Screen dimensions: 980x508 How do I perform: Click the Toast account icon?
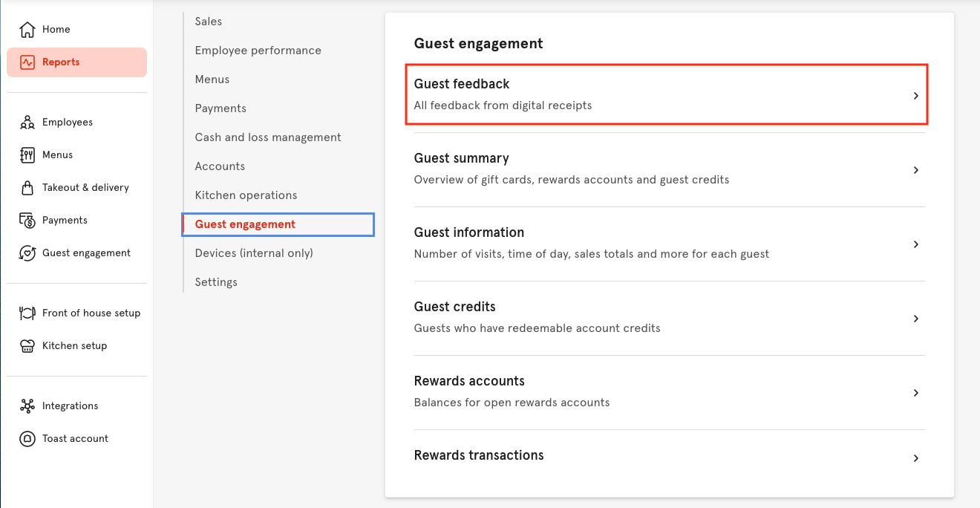click(x=27, y=438)
